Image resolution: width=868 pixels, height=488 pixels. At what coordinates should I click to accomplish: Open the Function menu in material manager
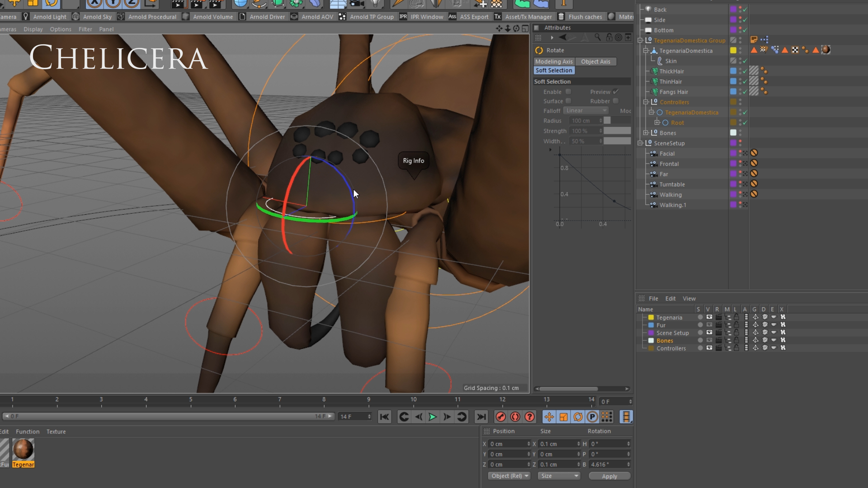point(28,432)
